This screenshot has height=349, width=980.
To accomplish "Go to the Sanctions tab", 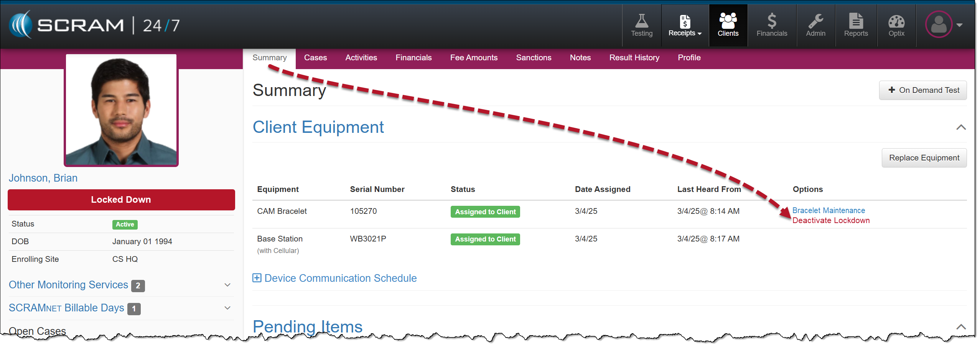I will (533, 58).
